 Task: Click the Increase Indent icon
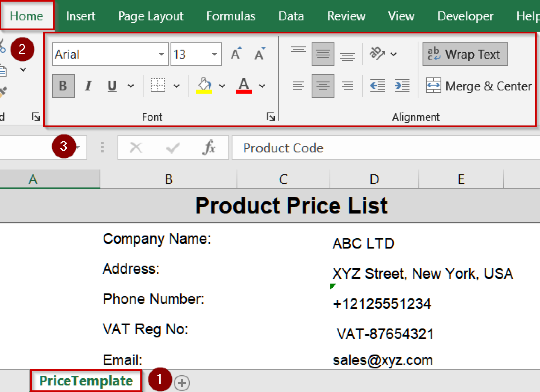[402, 85]
